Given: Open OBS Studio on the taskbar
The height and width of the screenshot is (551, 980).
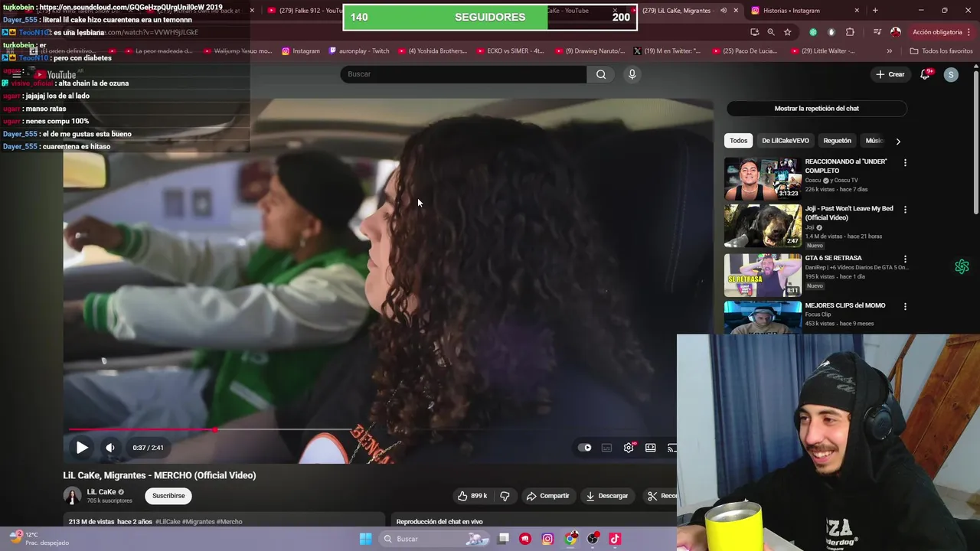Looking at the screenshot, I should (593, 539).
